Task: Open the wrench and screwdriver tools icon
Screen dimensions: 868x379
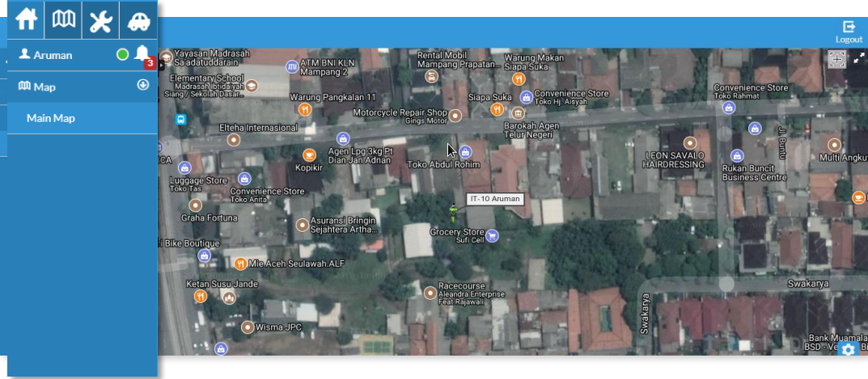Action: coord(100,20)
